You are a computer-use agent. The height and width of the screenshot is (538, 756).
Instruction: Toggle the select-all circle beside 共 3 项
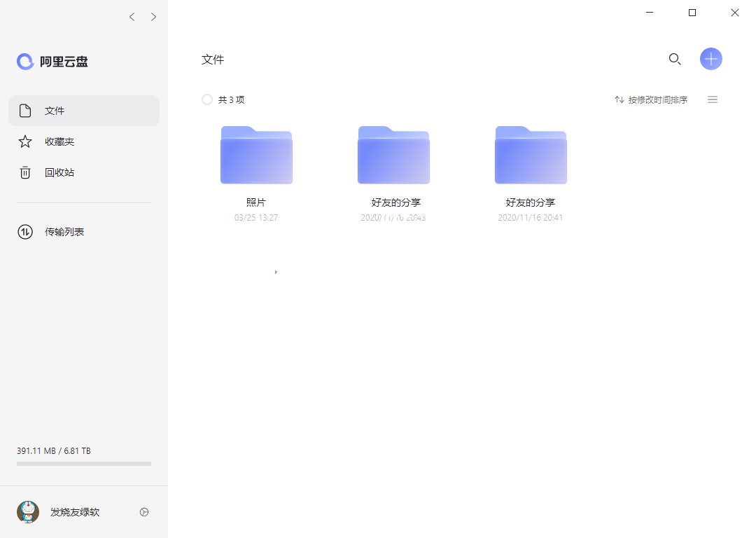[206, 99]
